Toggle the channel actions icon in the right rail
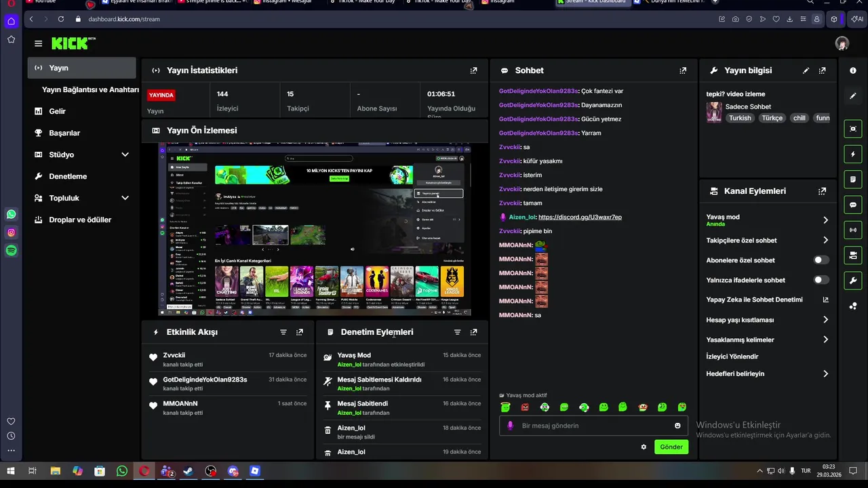The image size is (868, 488). (x=853, y=256)
